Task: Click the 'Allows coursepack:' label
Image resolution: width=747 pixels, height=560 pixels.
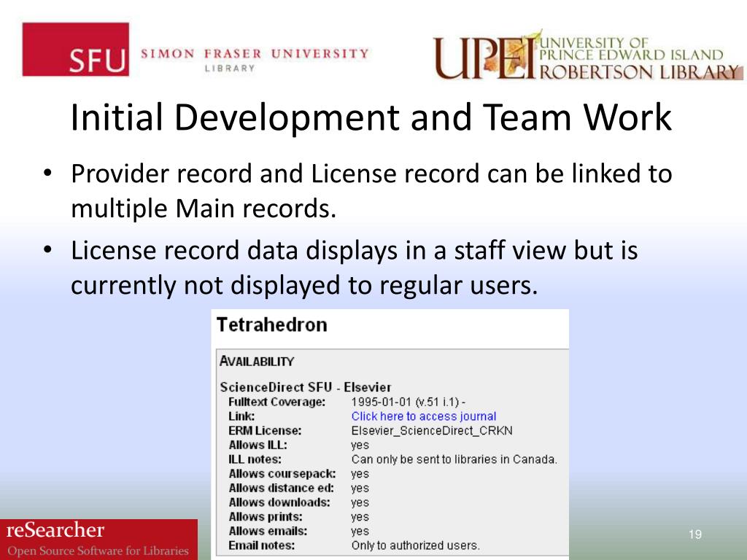Action: click(282, 474)
